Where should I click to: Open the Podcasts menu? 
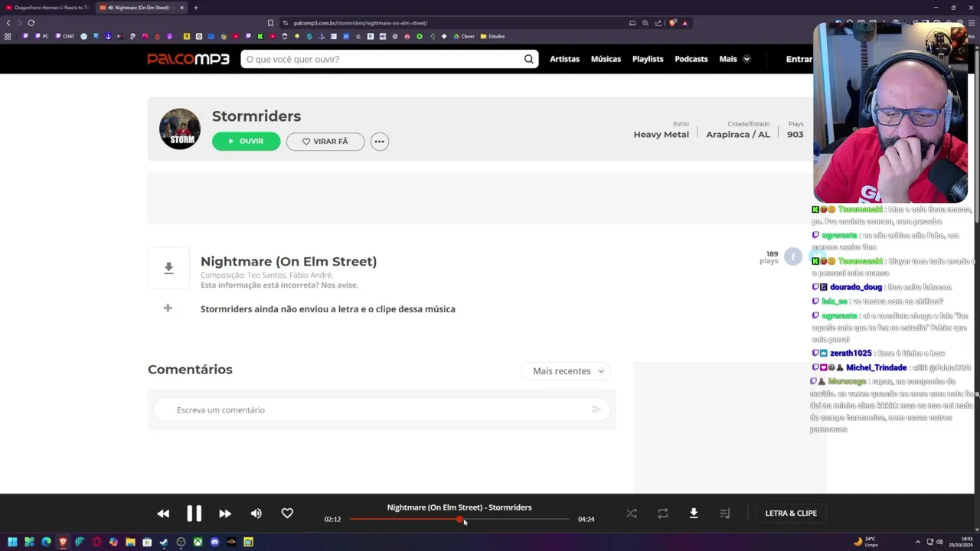[x=691, y=59]
